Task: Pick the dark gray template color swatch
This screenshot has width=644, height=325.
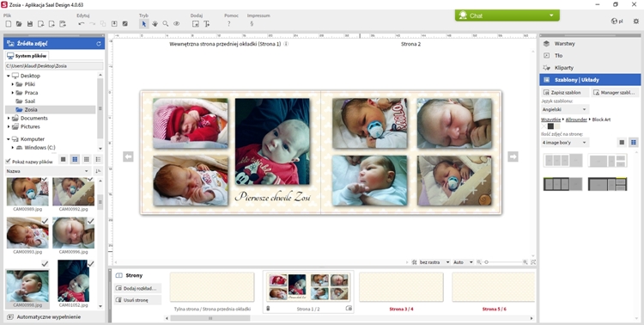Action: click(x=550, y=126)
